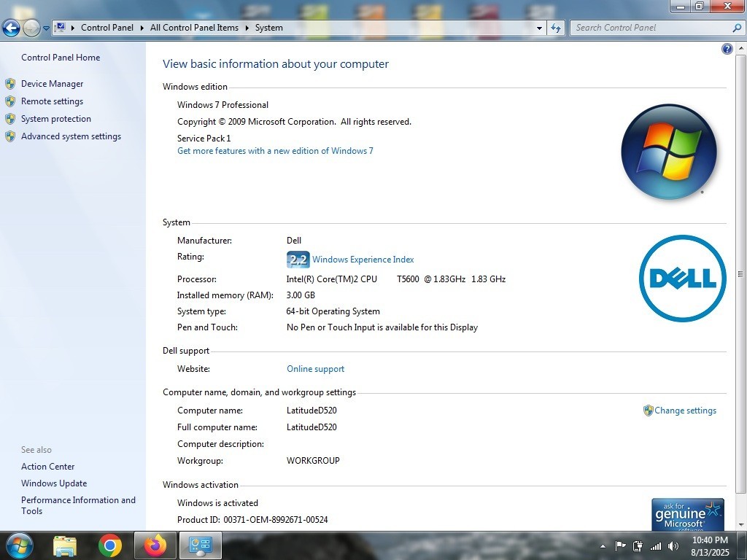The width and height of the screenshot is (747, 560).
Task: Open Windows Update under See also
Action: (x=54, y=483)
